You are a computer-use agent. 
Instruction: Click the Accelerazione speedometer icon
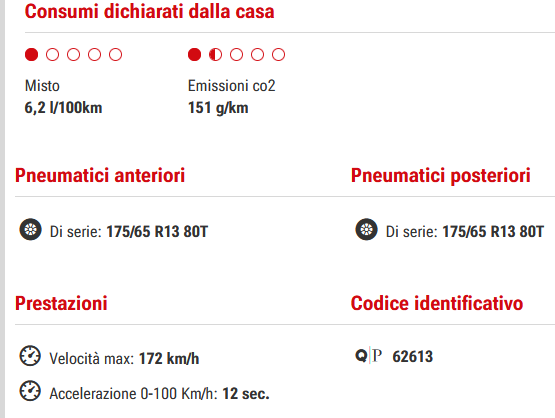coord(30,391)
